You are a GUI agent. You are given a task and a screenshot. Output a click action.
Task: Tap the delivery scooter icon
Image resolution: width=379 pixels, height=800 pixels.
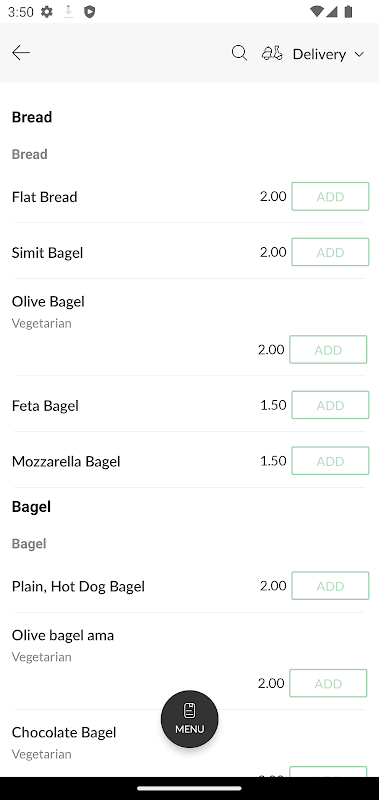(272, 53)
